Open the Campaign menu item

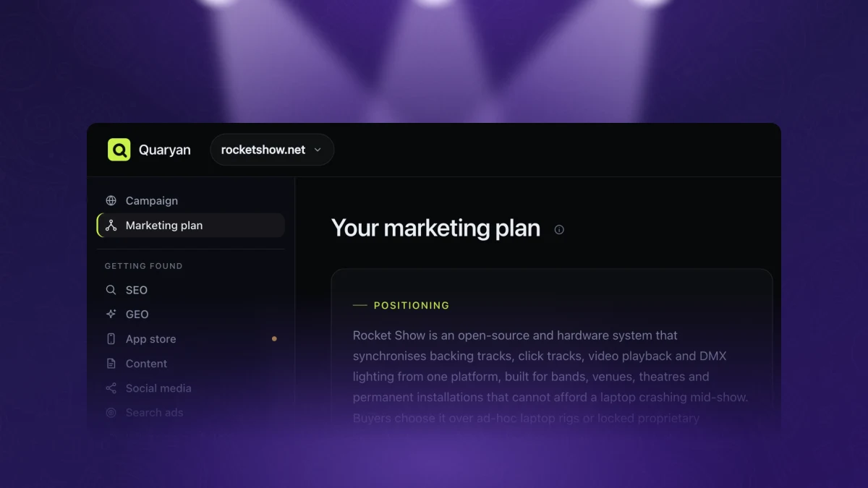pos(191,201)
